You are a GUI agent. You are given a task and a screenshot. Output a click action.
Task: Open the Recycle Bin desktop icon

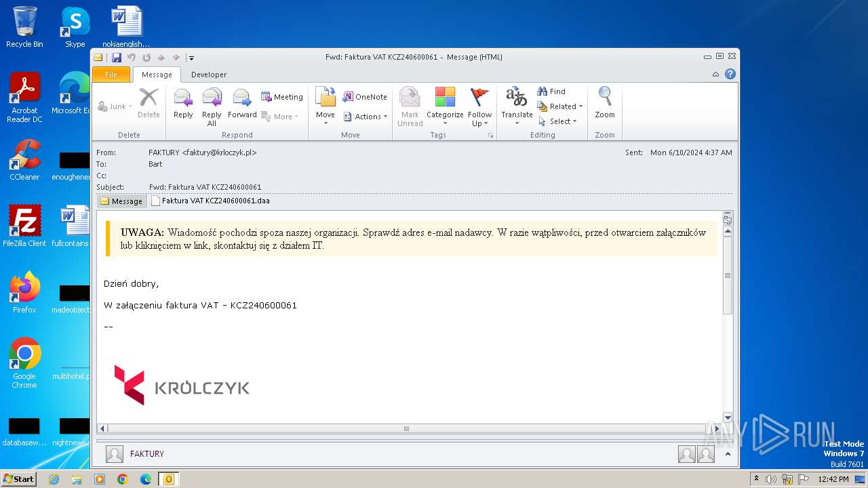pyautogui.click(x=24, y=27)
